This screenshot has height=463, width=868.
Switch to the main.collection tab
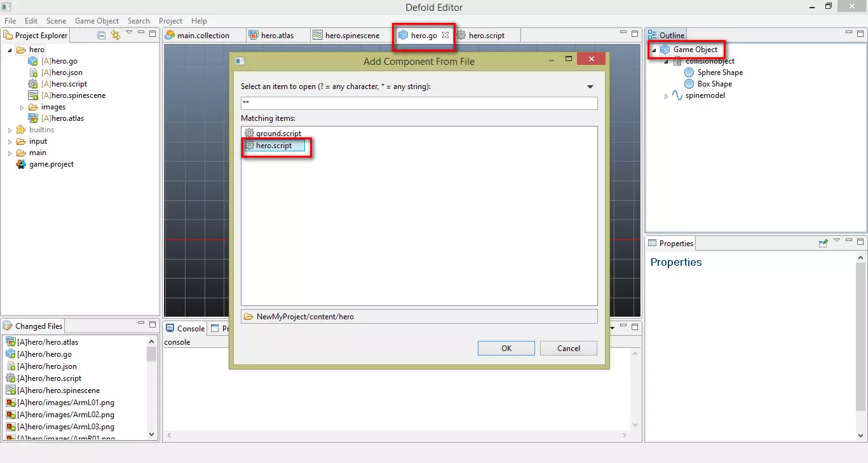[202, 36]
